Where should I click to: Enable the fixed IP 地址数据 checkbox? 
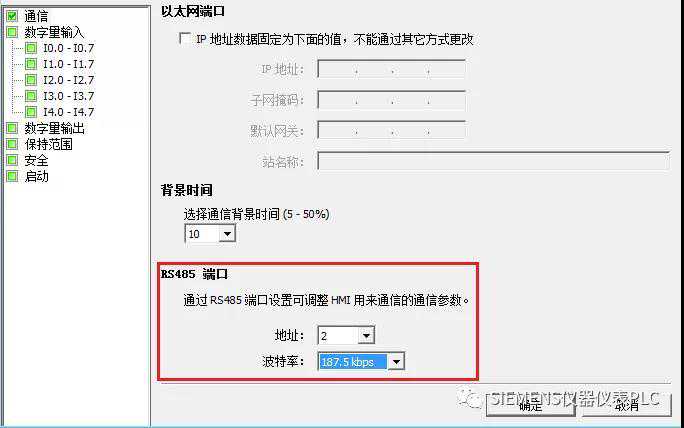(185, 38)
